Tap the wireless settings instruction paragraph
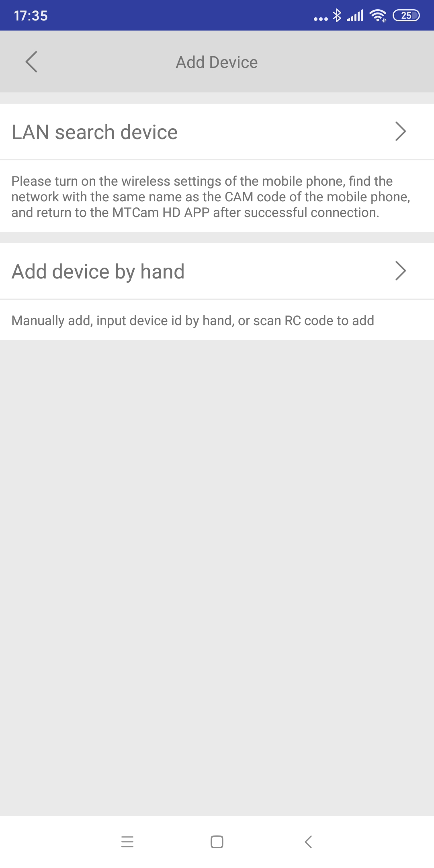Screen dimensions: 434x868 pos(211,197)
